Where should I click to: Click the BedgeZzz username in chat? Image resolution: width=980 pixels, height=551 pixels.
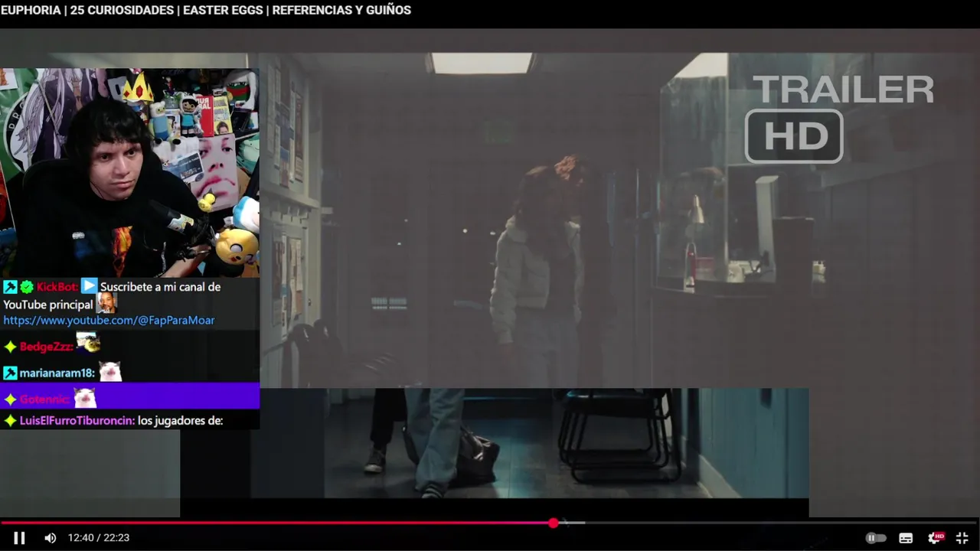click(x=47, y=347)
